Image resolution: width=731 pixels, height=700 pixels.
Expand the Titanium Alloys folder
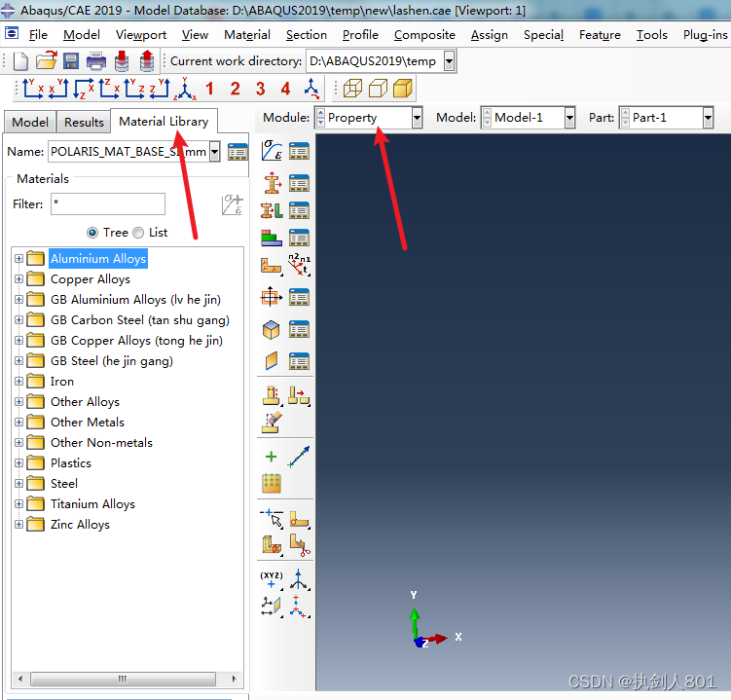point(18,504)
